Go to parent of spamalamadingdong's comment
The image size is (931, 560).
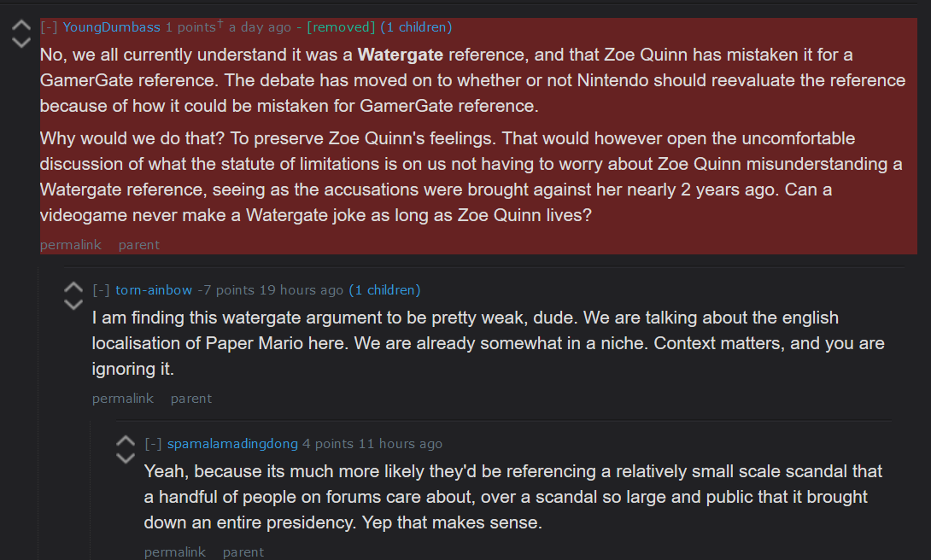pos(243,552)
